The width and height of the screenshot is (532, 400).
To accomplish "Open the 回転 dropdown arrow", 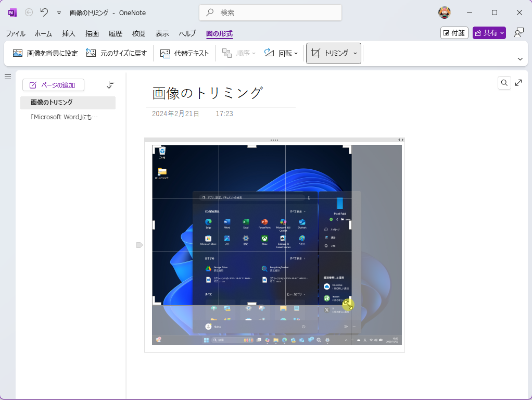I will pyautogui.click(x=296, y=53).
